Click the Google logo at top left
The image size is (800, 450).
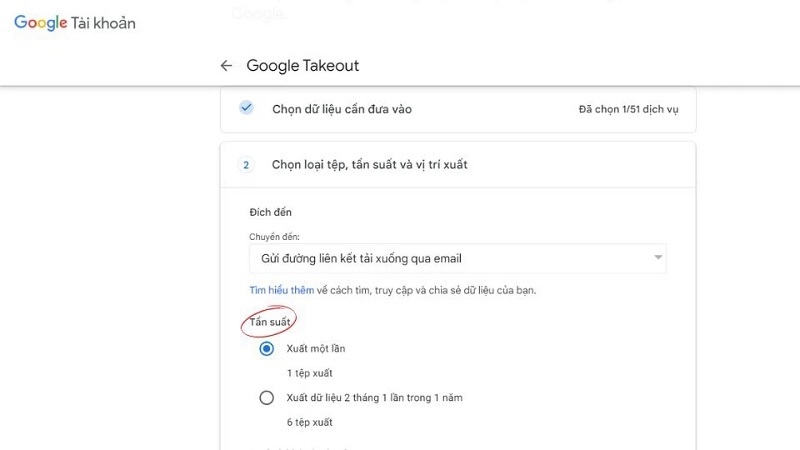pos(39,23)
